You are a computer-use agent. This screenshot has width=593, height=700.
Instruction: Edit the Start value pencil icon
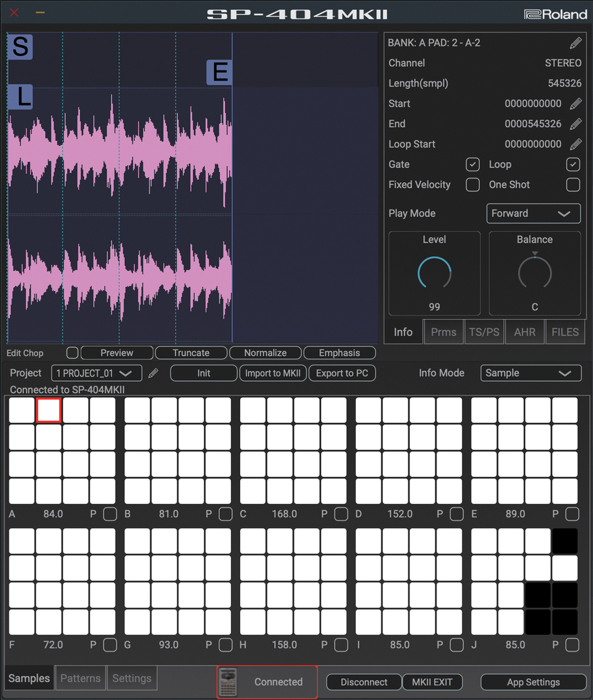(x=576, y=104)
